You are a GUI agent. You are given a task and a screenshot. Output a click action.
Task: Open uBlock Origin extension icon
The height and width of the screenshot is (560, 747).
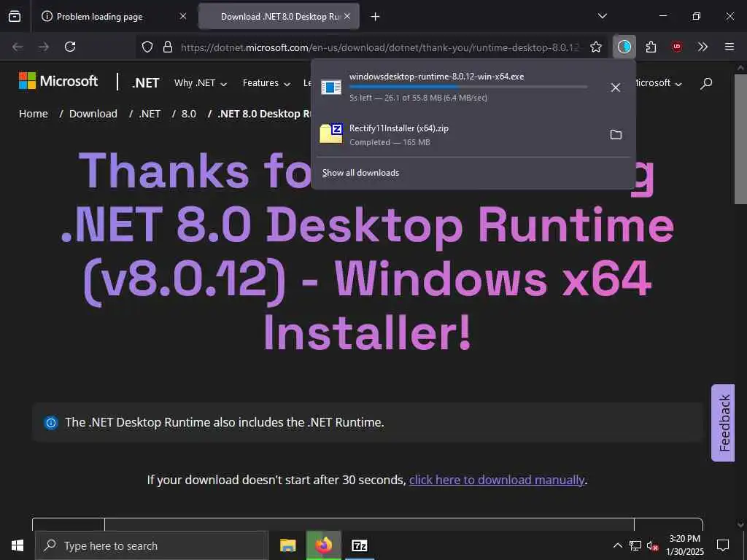676,47
